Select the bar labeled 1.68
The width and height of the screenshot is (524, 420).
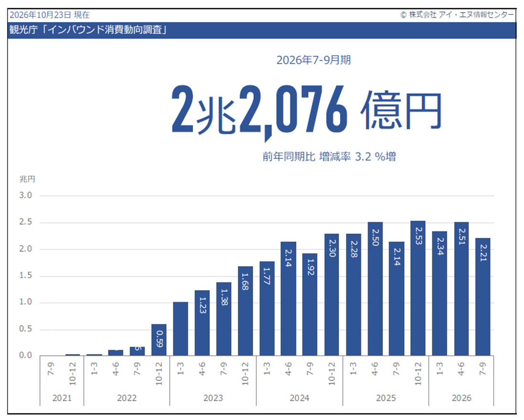[246, 311]
